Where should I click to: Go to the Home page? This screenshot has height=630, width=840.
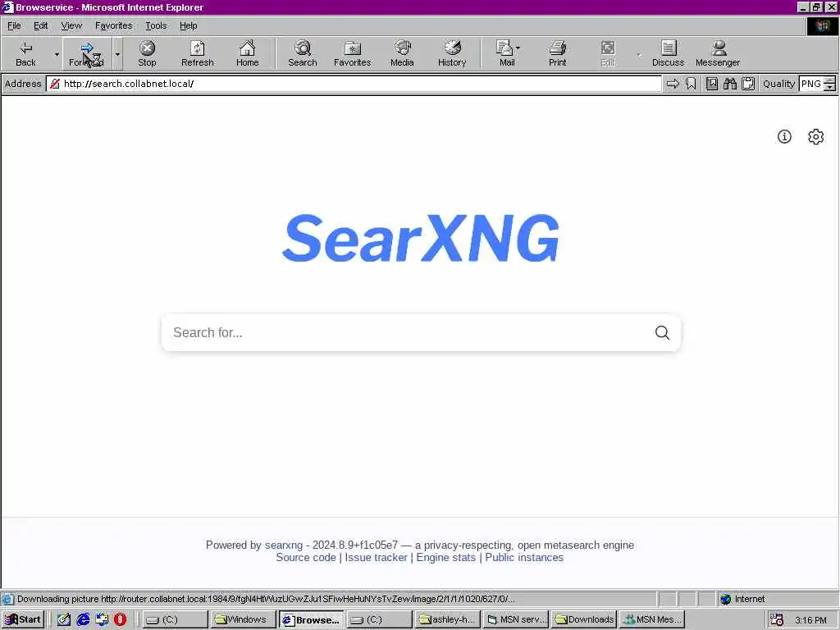(x=247, y=53)
